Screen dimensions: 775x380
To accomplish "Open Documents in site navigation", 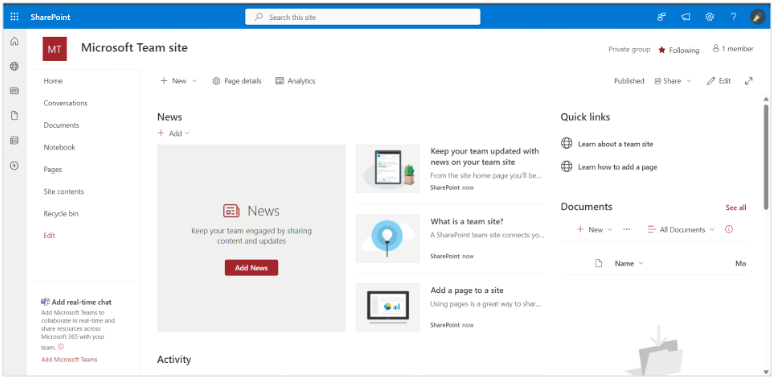I will tap(61, 125).
